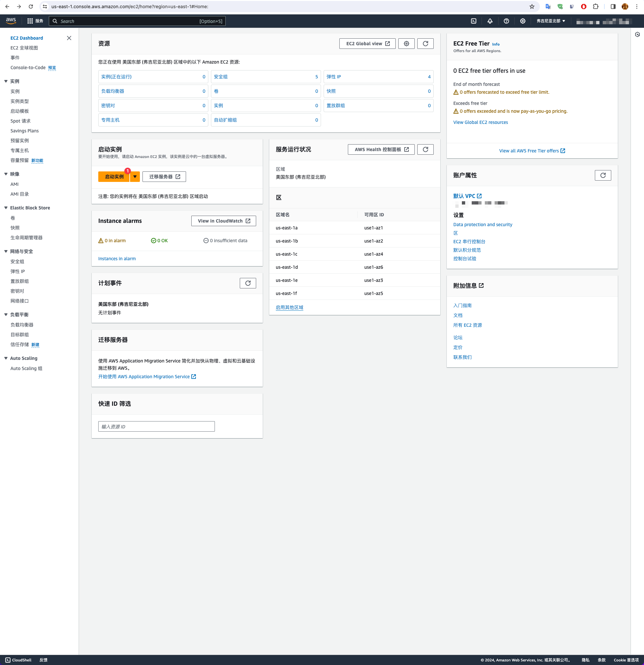The height and width of the screenshot is (665, 644).
Task: View site information icon in address bar
Action: coord(45,7)
